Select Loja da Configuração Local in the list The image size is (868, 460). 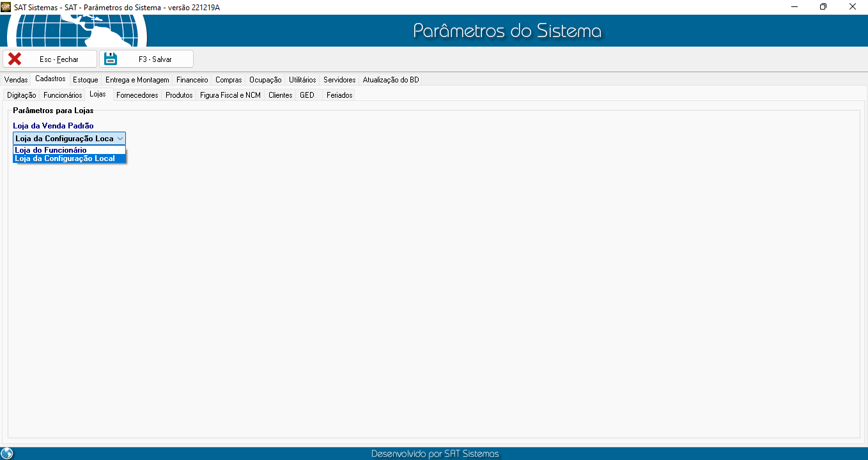point(65,158)
